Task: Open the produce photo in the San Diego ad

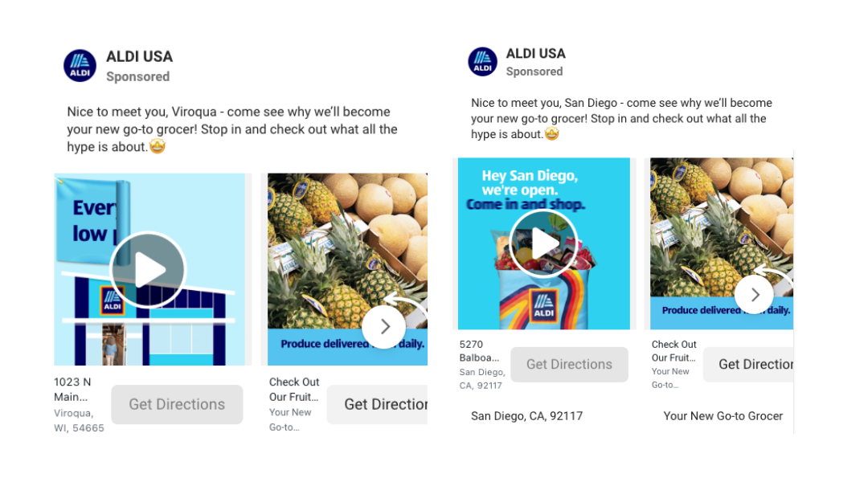Action: [722, 243]
